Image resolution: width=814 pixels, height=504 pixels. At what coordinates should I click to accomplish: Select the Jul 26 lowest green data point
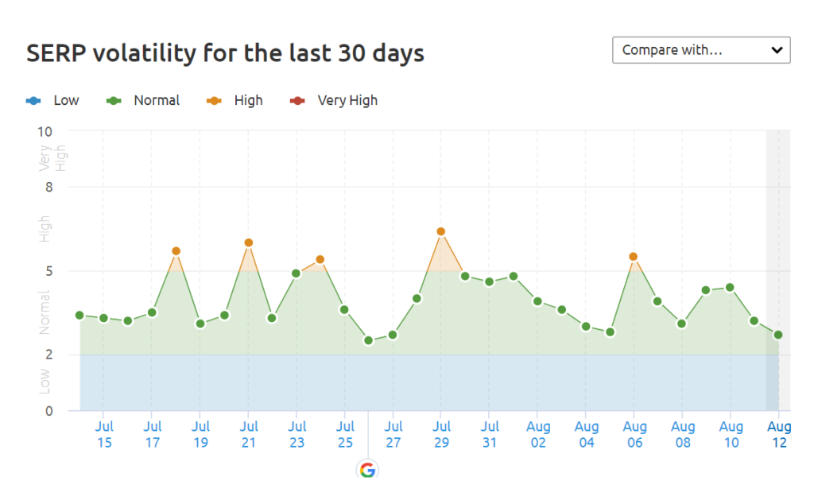pyautogui.click(x=369, y=340)
